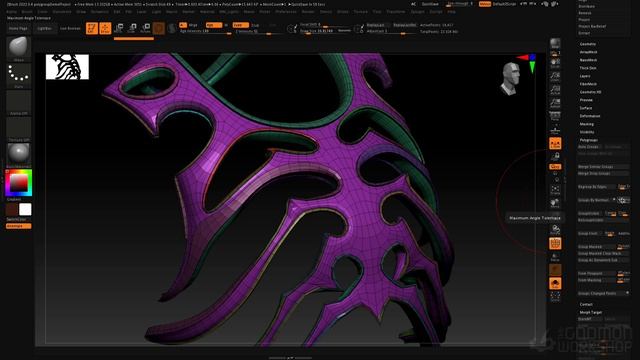Open the Texture Off selector
The height and width of the screenshot is (360, 640).
(18, 129)
